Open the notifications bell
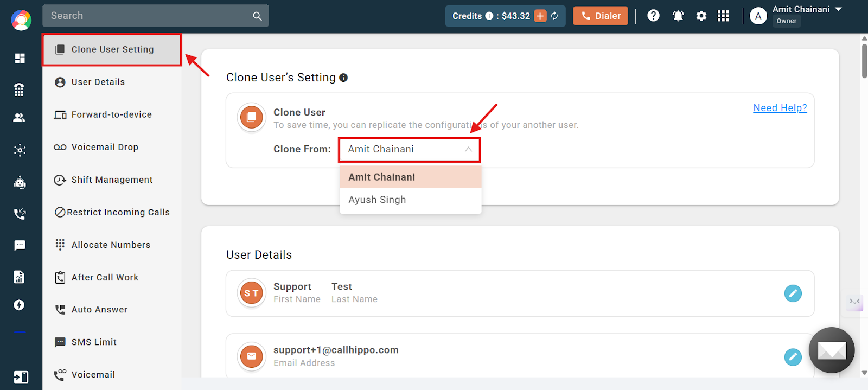This screenshot has width=868, height=390. click(x=678, y=16)
